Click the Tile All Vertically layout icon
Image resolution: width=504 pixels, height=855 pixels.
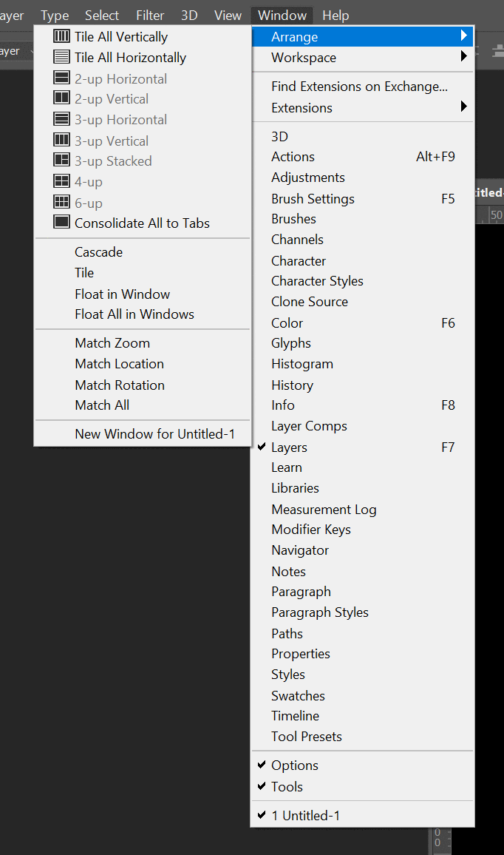(61, 36)
